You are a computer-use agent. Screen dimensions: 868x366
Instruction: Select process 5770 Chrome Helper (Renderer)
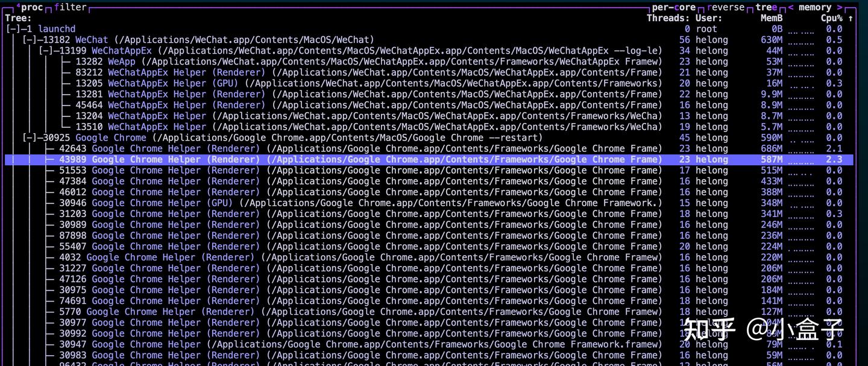click(x=429, y=311)
